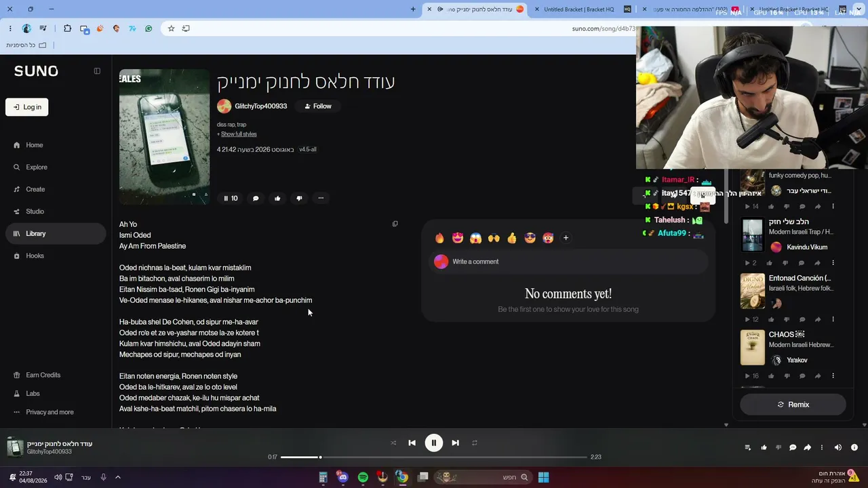This screenshot has height=488, width=868.
Task: Open the all bookmarks folder
Action: (26, 45)
